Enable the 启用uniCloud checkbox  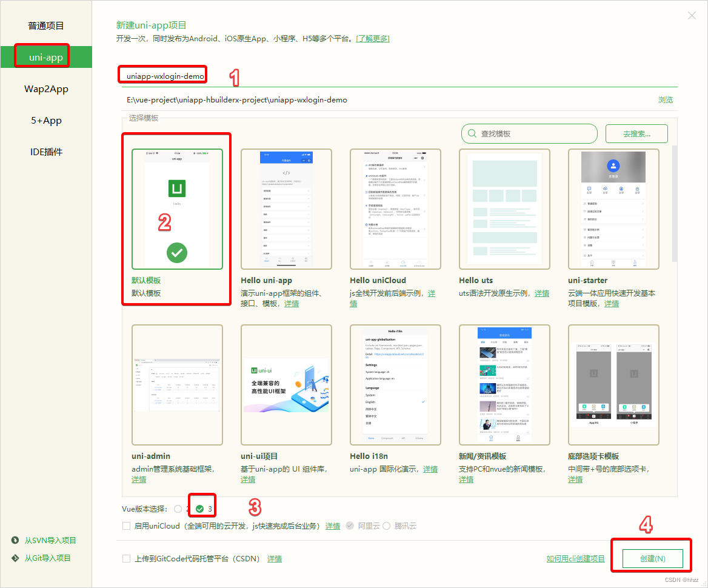127,526
